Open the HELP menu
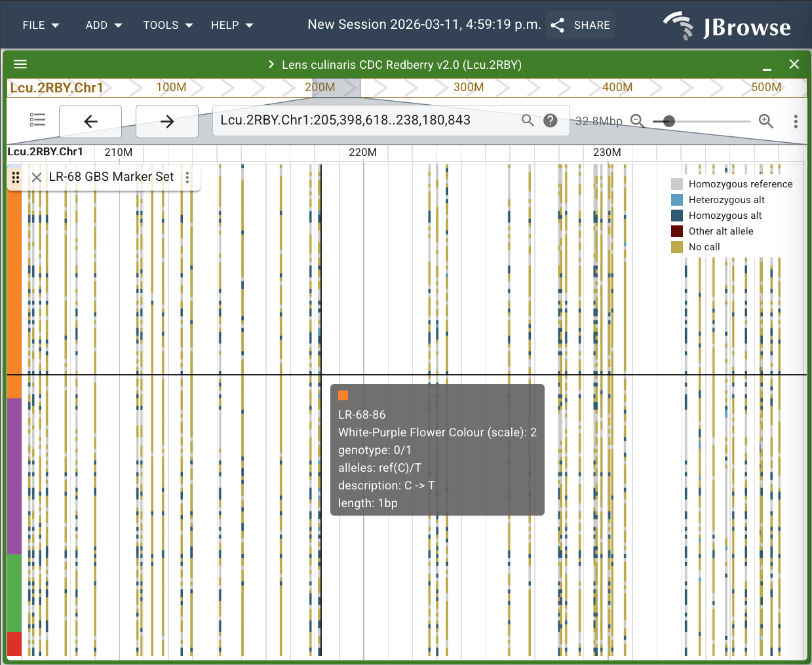This screenshot has height=665, width=812. coord(231,25)
